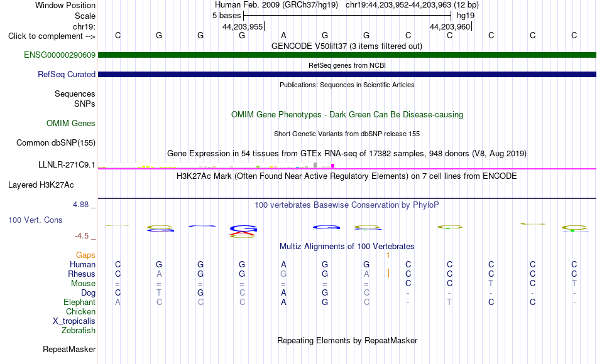Click 'RefSeq genes from NCBI' title
Image resolution: width=597 pixels, height=364 pixels.
[347, 65]
